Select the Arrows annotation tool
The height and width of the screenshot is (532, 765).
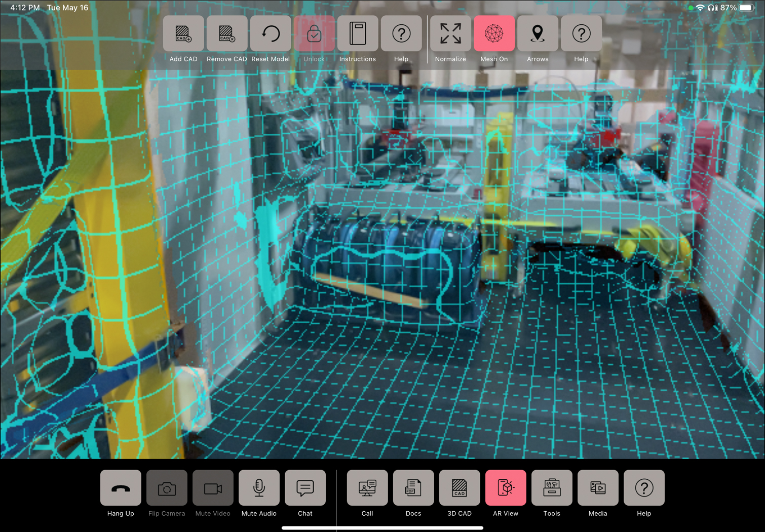point(538,33)
